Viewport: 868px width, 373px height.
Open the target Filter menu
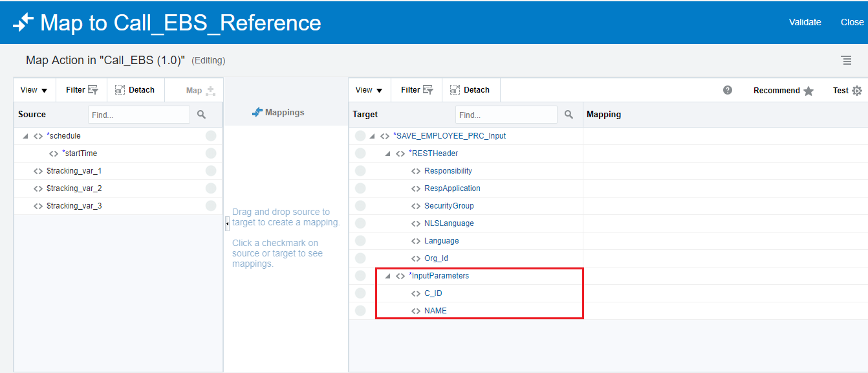pyautogui.click(x=417, y=90)
